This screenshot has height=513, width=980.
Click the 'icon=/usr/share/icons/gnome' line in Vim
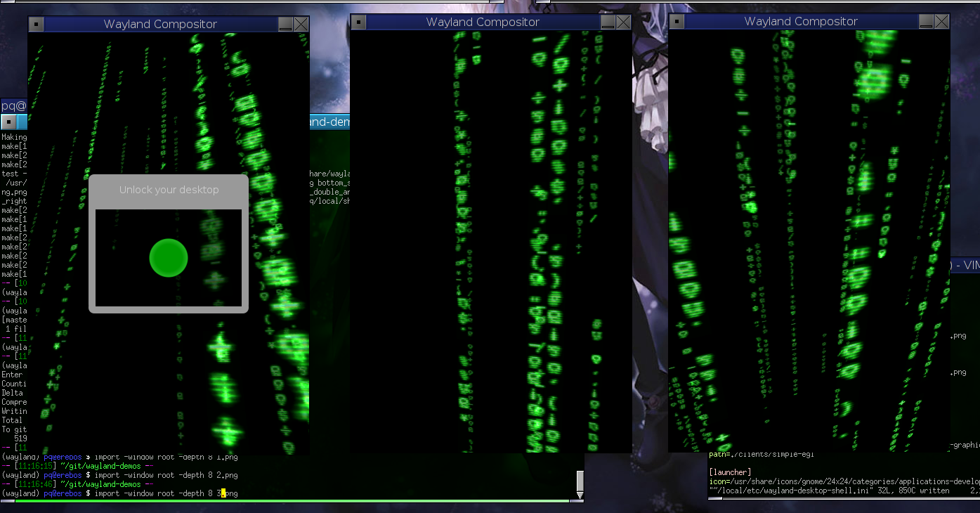pyautogui.click(x=844, y=481)
